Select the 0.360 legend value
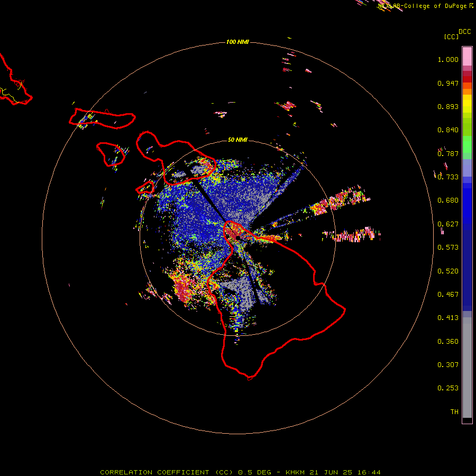 coord(448,342)
